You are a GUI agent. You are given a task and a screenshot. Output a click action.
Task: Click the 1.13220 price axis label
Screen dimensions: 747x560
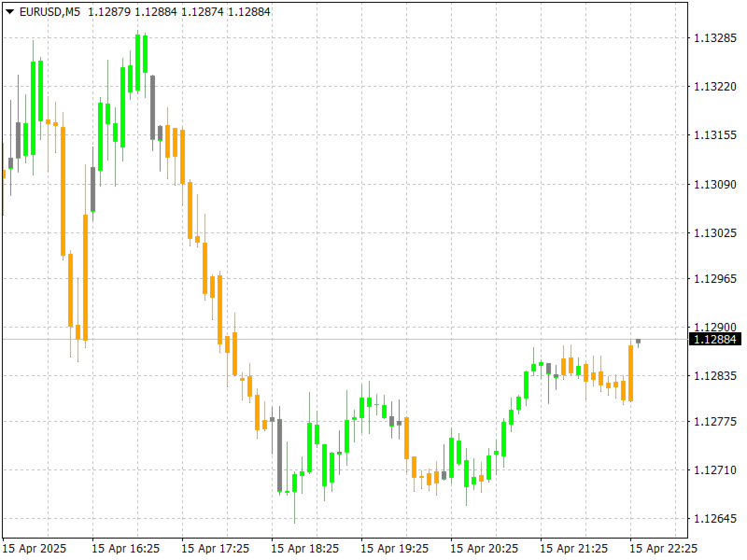(715, 87)
